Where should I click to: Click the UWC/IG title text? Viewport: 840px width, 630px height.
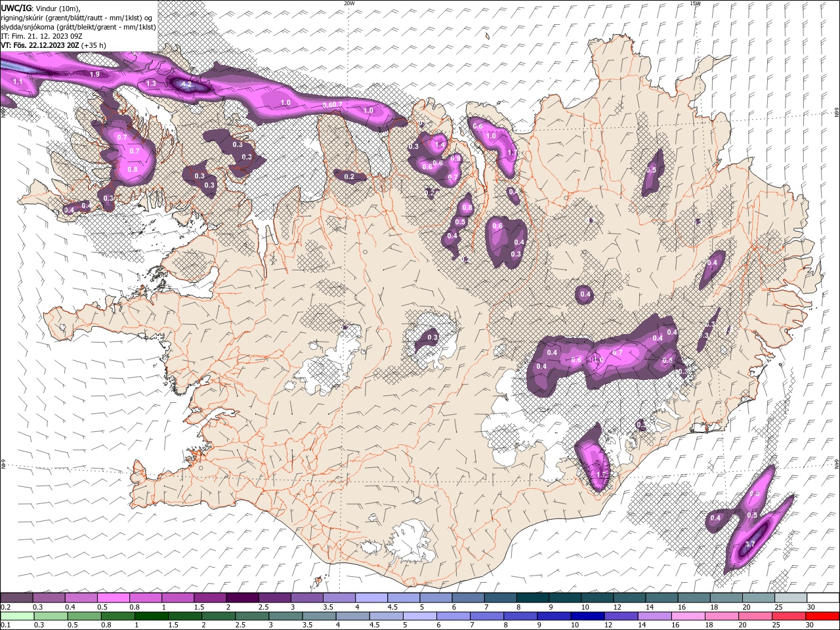click(x=16, y=8)
